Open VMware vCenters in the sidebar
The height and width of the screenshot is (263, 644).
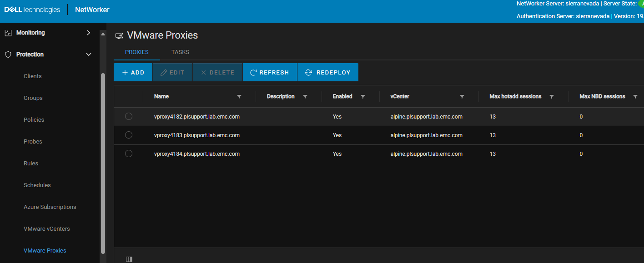(47, 229)
